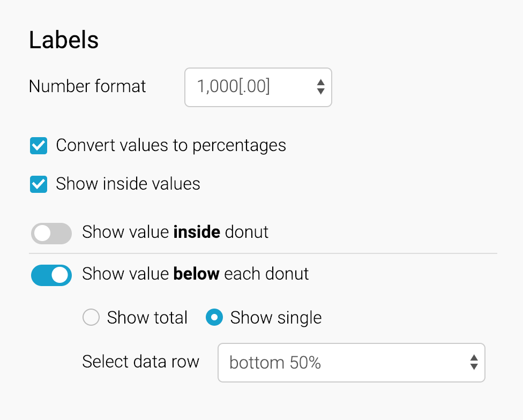This screenshot has width=523, height=420.
Task: Uncheck the Show inside values checkbox
Action: coord(39,184)
